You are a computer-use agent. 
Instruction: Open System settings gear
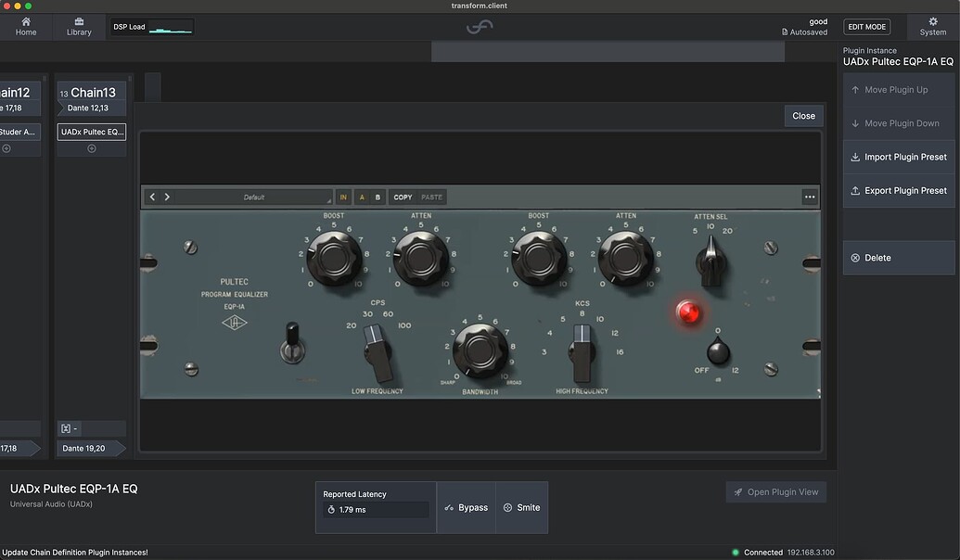click(932, 26)
